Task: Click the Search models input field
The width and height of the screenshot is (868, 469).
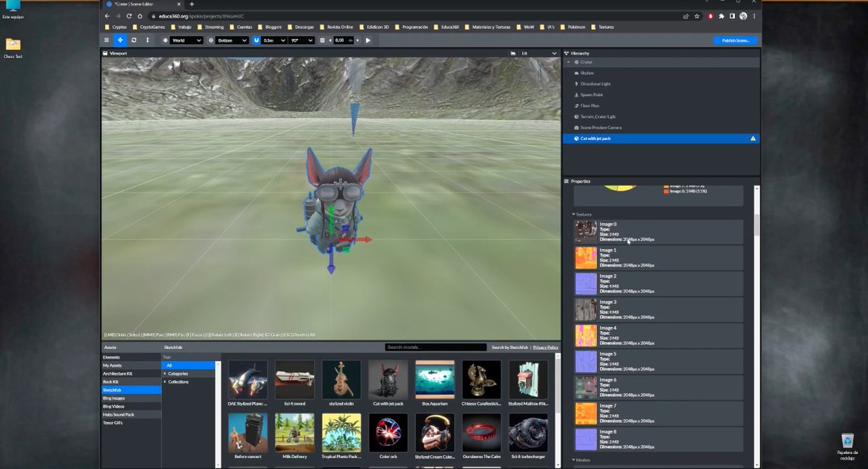Action: [x=435, y=348]
